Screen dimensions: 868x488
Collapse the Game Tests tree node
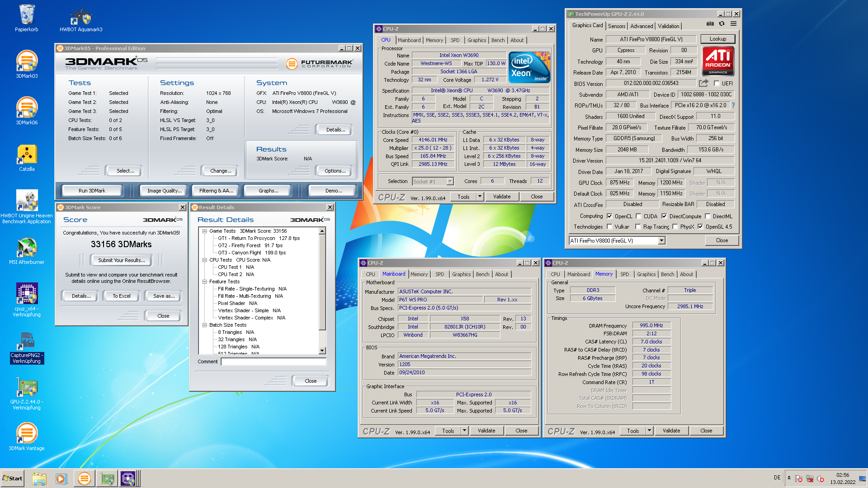point(204,231)
